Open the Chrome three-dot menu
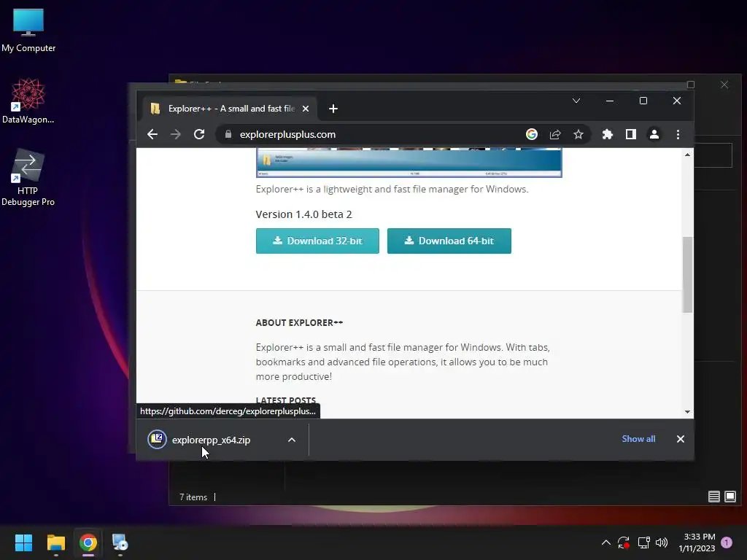Viewport: 747px width, 560px height. pyautogui.click(x=678, y=135)
